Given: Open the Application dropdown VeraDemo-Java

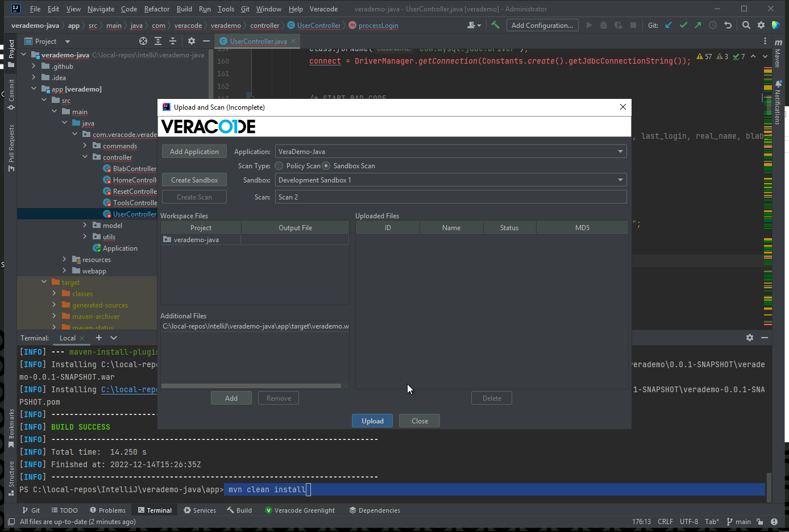Looking at the screenshot, I should 451,152.
